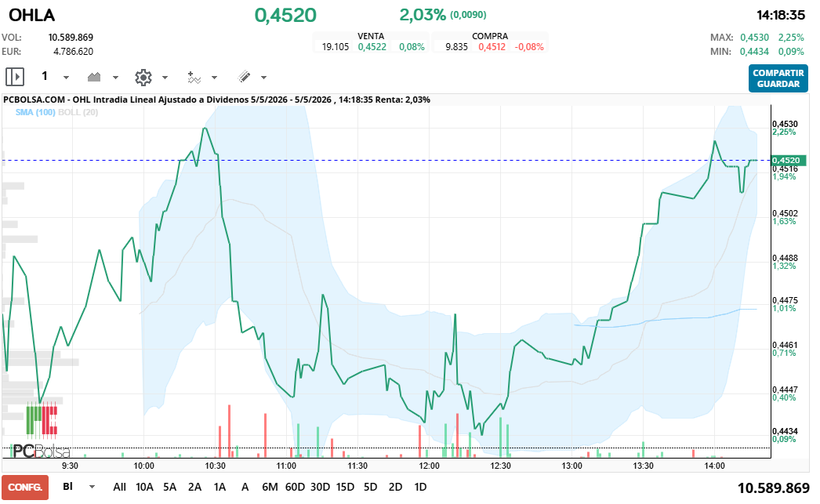Select the 10A time range
820x504 pixels.
[x=144, y=487]
